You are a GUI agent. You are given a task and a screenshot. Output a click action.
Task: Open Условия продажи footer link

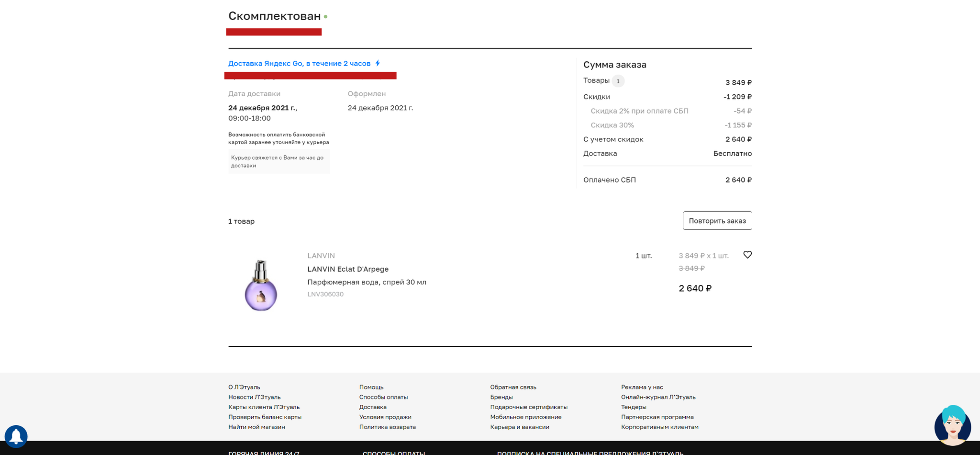(x=385, y=417)
